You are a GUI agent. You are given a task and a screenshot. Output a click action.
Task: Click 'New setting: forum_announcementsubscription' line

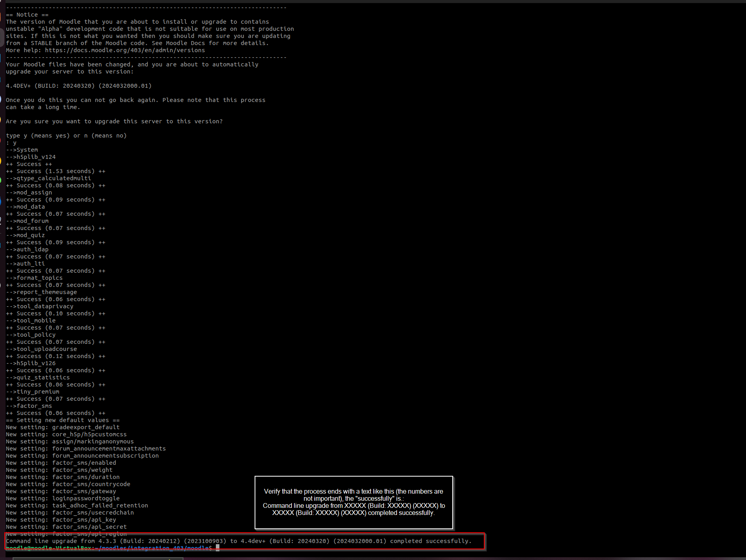click(82, 456)
